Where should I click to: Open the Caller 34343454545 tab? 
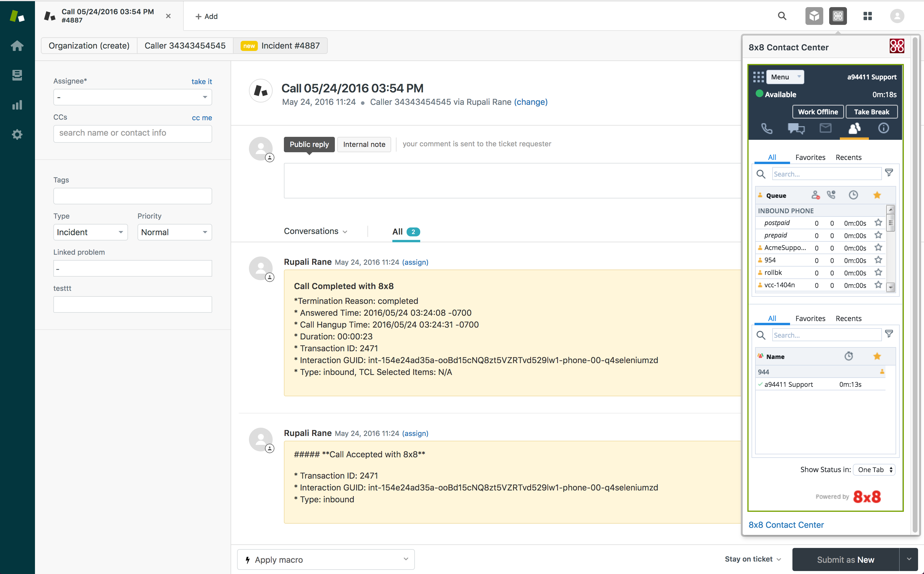tap(185, 46)
